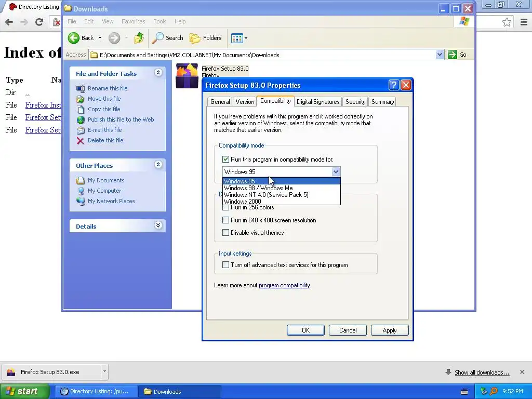Viewport: 532px width, 399px height.
Task: Enable Run in 640 x 480 screen resolution
Action: (225, 220)
